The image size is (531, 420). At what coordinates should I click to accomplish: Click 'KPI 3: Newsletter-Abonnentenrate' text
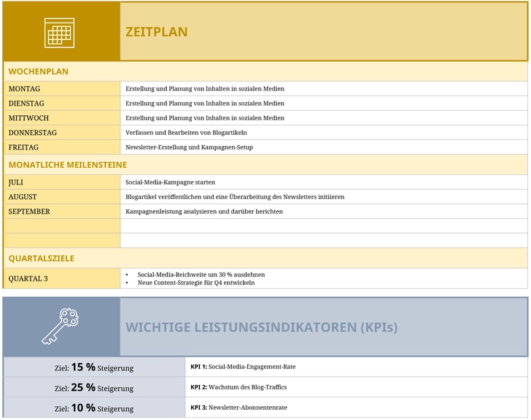click(x=239, y=408)
